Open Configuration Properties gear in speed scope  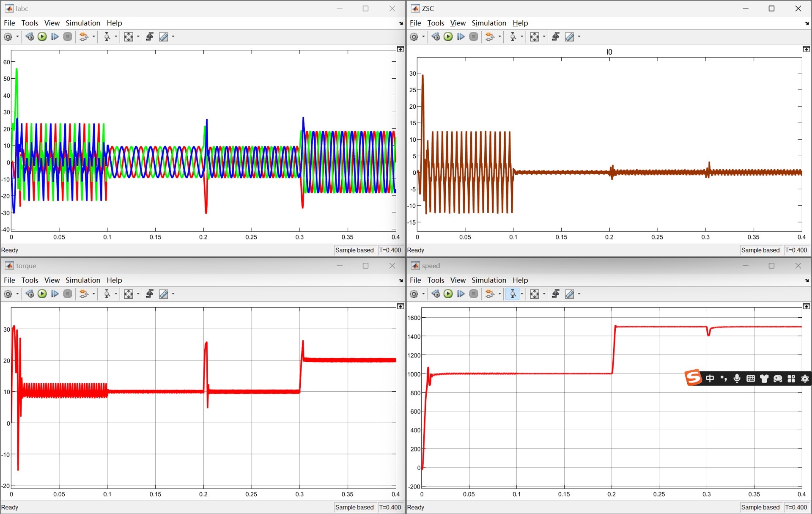[x=414, y=294]
